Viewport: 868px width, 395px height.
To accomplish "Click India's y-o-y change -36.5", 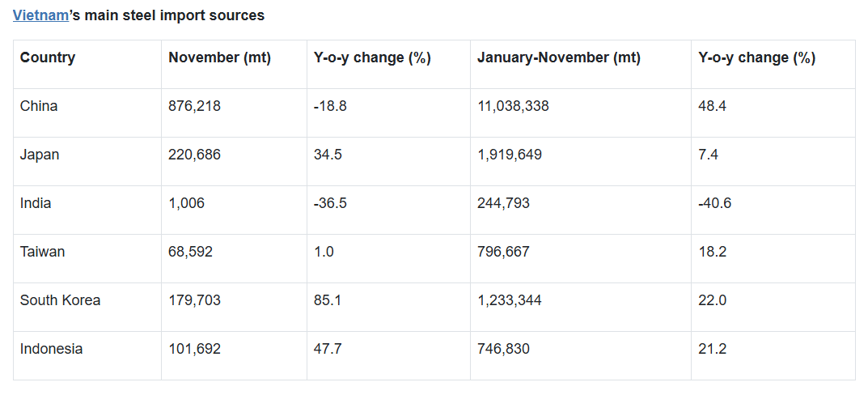I will pyautogui.click(x=330, y=203).
